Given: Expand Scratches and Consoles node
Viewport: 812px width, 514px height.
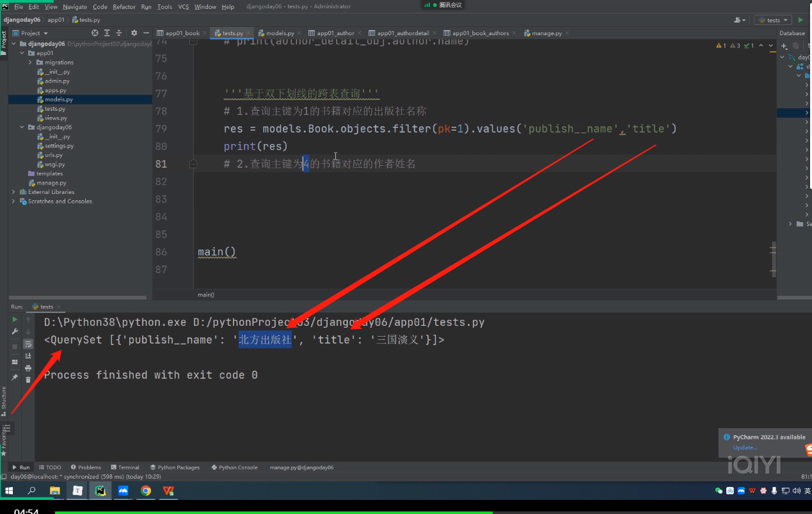Looking at the screenshot, I should click(x=14, y=201).
